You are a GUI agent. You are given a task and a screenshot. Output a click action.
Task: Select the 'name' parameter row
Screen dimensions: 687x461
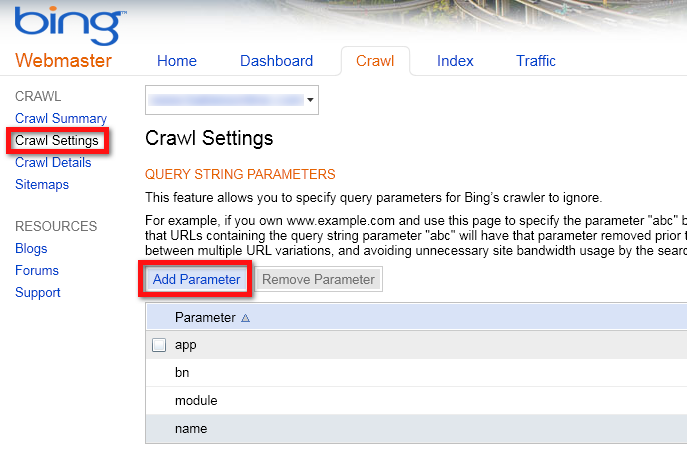pyautogui.click(x=416, y=429)
